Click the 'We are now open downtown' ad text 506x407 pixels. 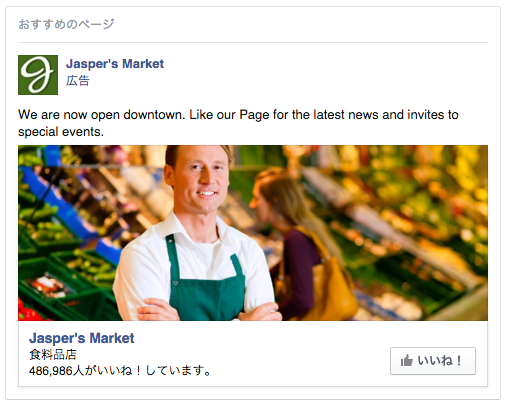101,115
